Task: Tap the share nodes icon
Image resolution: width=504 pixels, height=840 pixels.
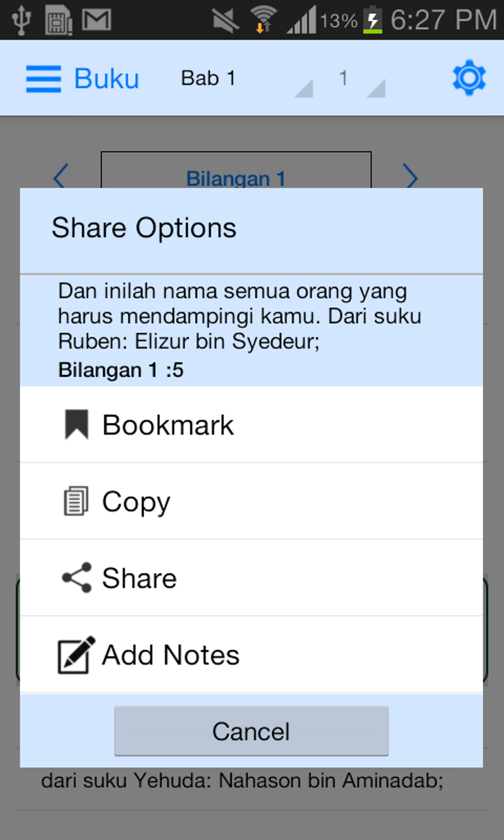Action: click(x=77, y=578)
